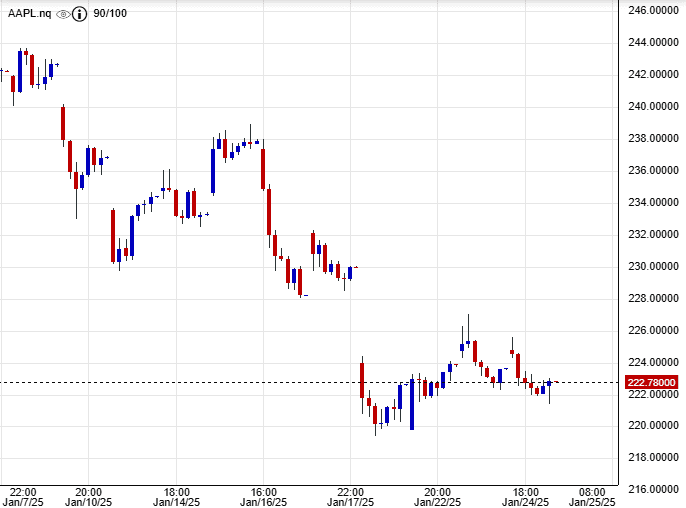Select the Jan/14/25 time axis marker
The height and width of the screenshot is (508, 686).
[176, 502]
